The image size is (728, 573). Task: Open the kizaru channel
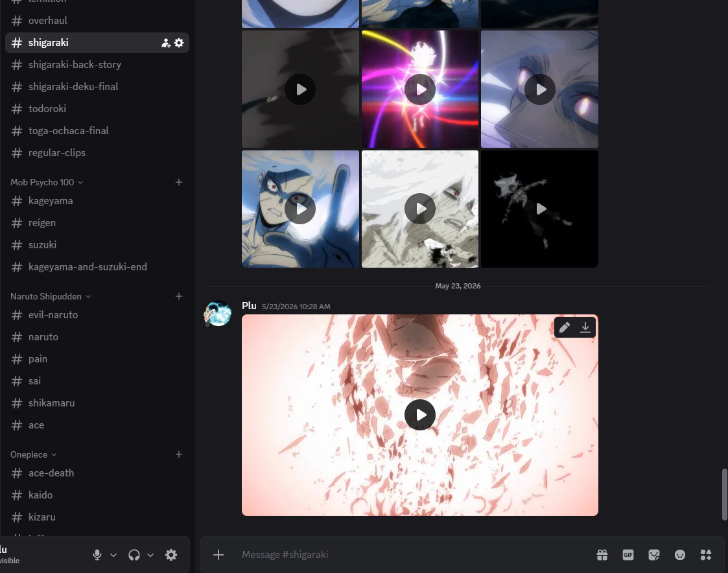pos(97,517)
